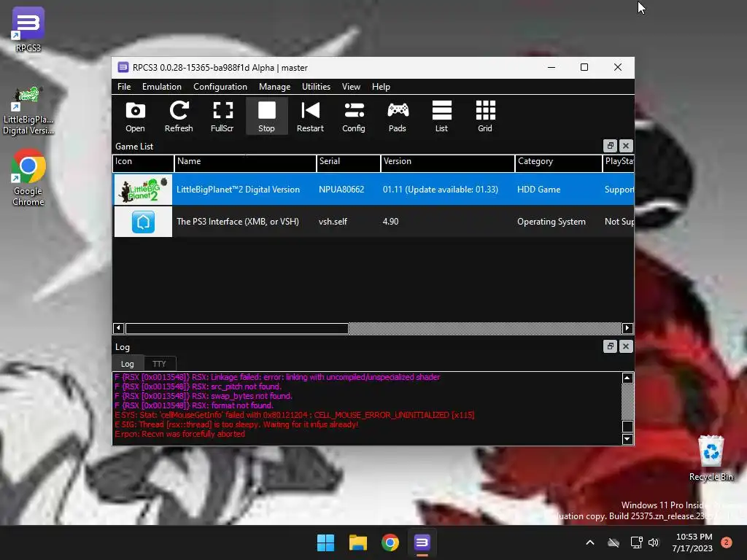Float the Game List panel
This screenshot has height=560, width=747.
[x=610, y=146]
